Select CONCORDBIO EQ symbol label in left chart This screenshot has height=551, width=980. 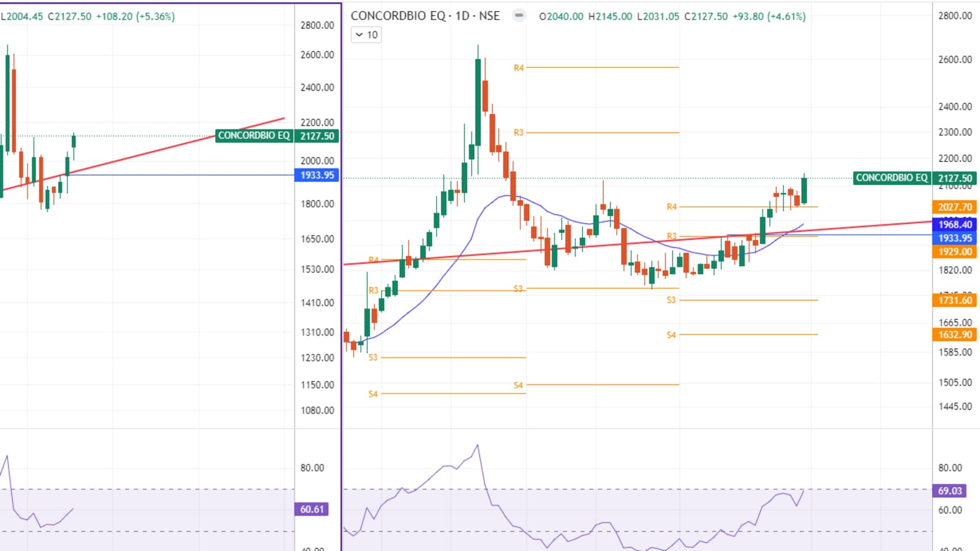(254, 136)
